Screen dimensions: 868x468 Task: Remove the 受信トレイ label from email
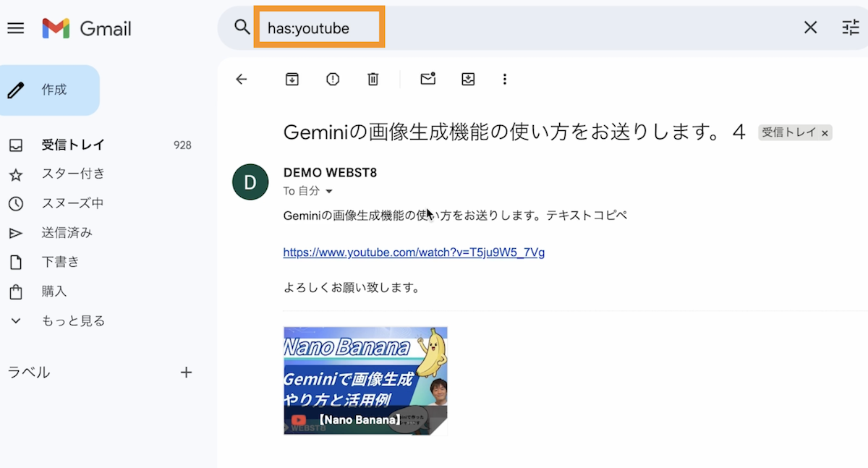(825, 133)
